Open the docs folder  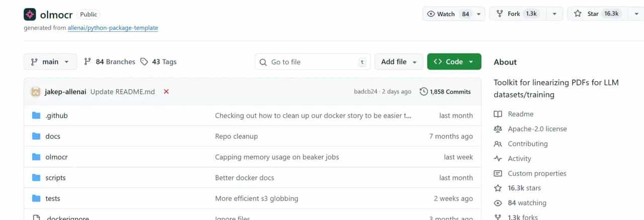[53, 136]
